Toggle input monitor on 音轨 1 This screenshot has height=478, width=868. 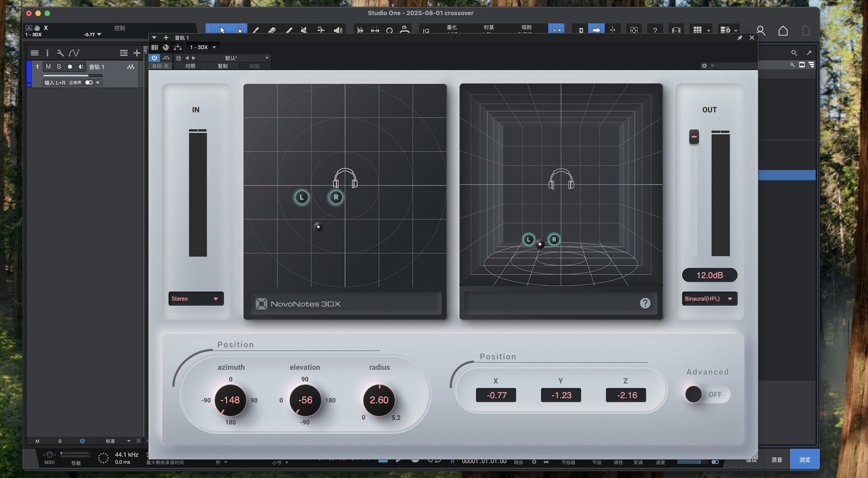point(81,66)
